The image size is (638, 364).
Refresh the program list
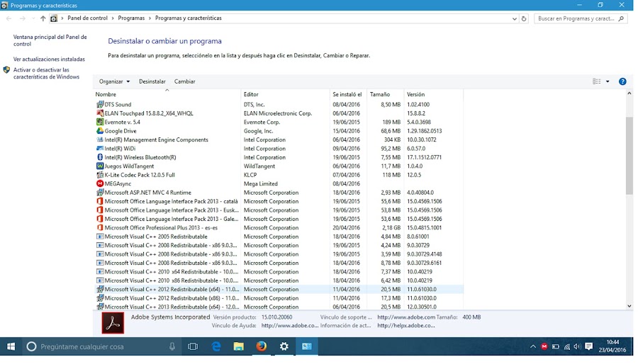tap(524, 18)
